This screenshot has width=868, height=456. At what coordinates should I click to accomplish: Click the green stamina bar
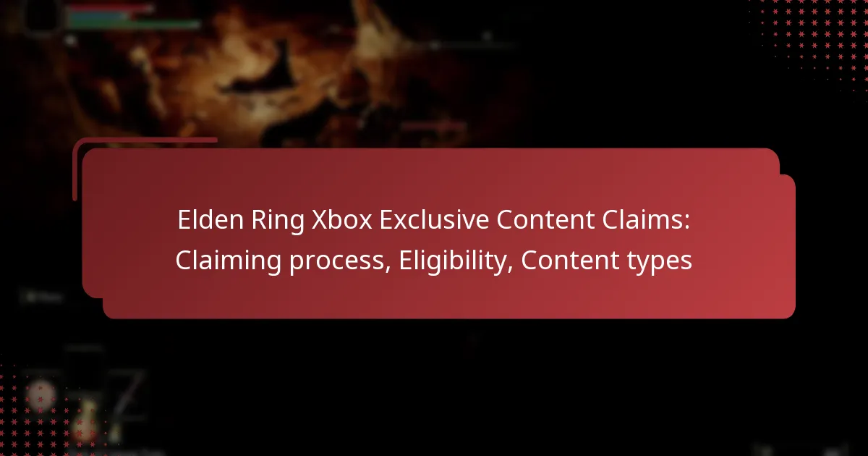pos(134,25)
